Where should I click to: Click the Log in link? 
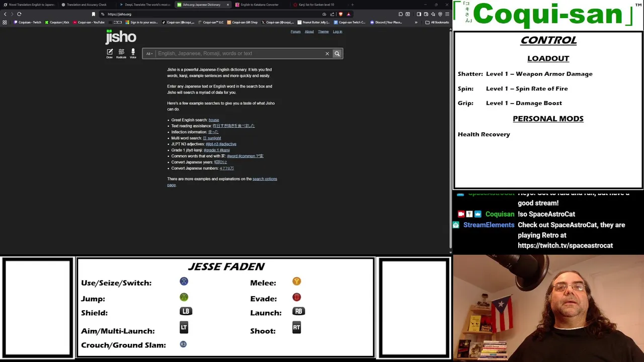[337, 32]
